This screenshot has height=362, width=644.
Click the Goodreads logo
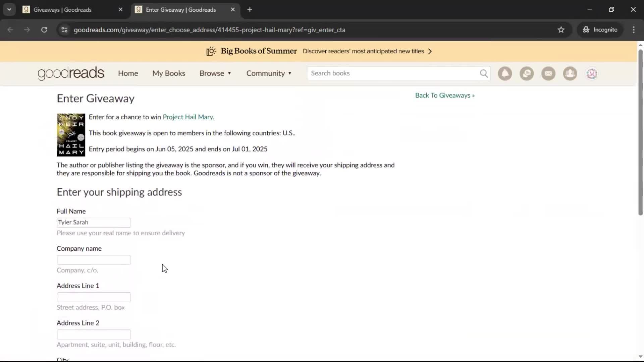coord(71,73)
